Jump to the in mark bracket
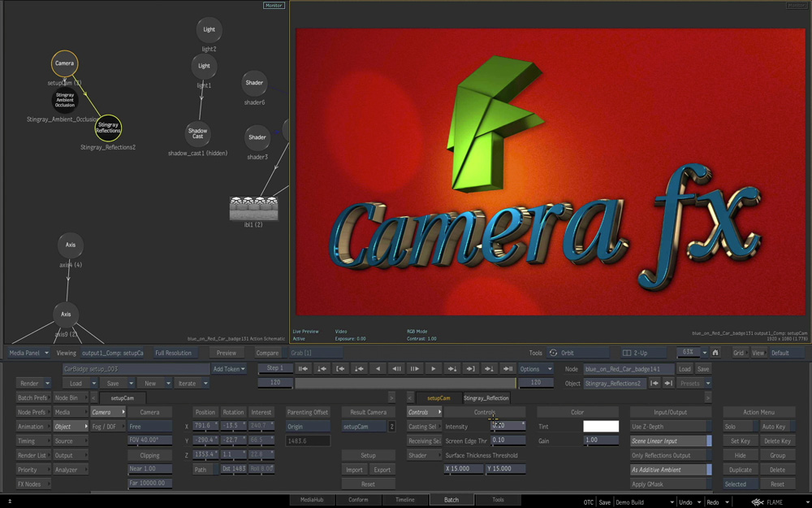812x508 pixels. tap(340, 368)
